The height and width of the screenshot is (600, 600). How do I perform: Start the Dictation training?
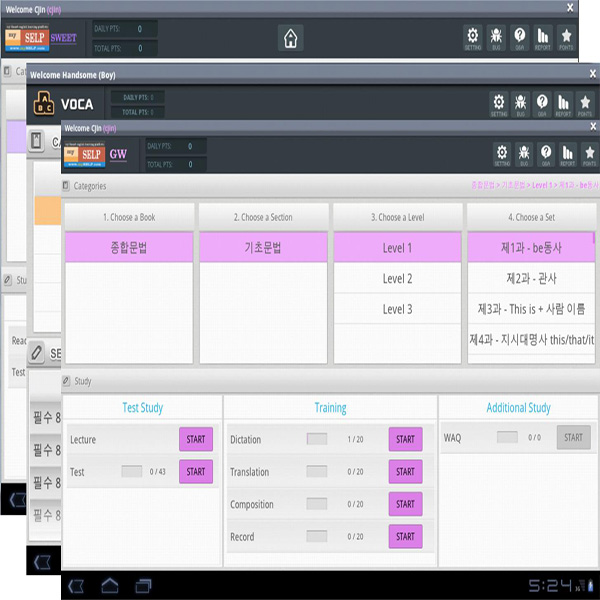[x=405, y=439]
